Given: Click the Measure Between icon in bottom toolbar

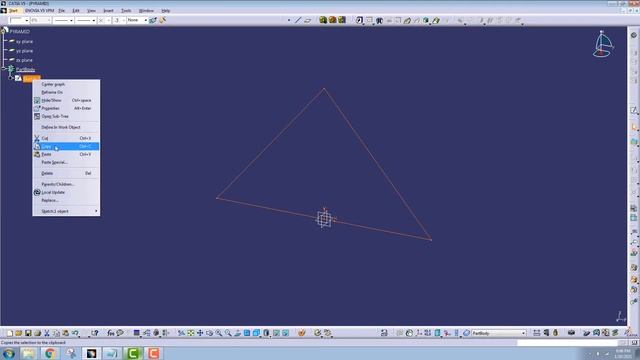Looking at the screenshot, I should tap(537, 333).
